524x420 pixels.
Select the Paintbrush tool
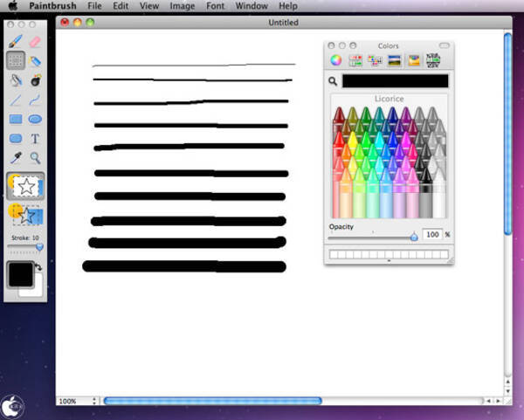[15, 41]
